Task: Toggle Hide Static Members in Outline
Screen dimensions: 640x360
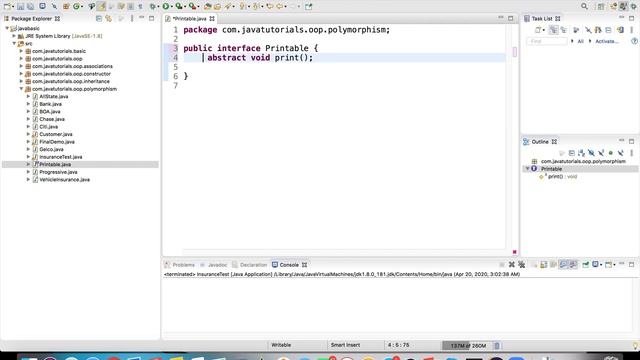Action: pyautogui.click(x=601, y=153)
